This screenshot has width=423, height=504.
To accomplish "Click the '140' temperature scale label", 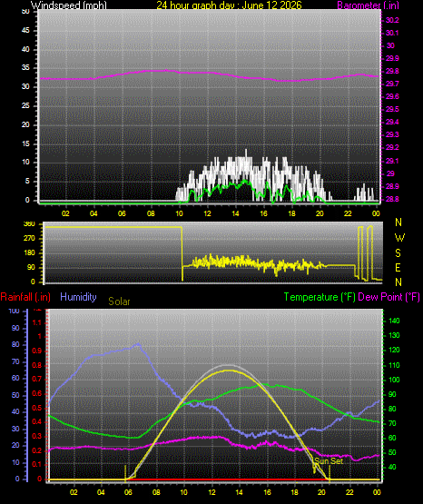I will (x=394, y=321).
